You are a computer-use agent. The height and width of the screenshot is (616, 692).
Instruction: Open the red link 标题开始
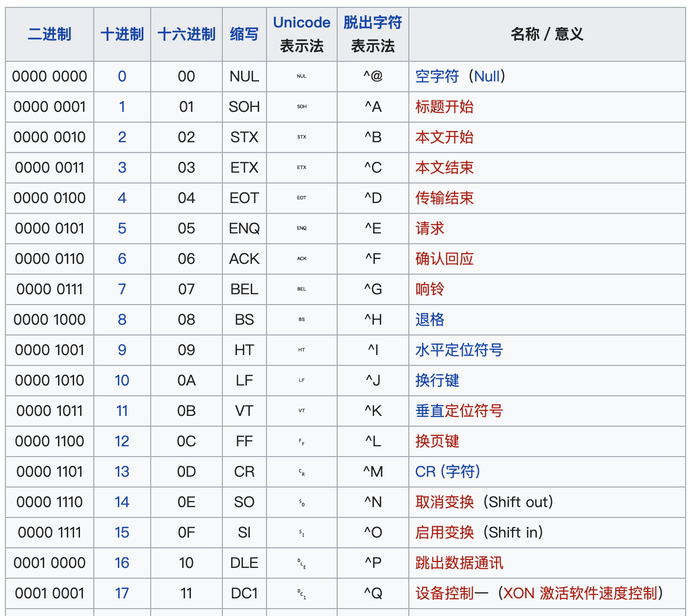445,107
